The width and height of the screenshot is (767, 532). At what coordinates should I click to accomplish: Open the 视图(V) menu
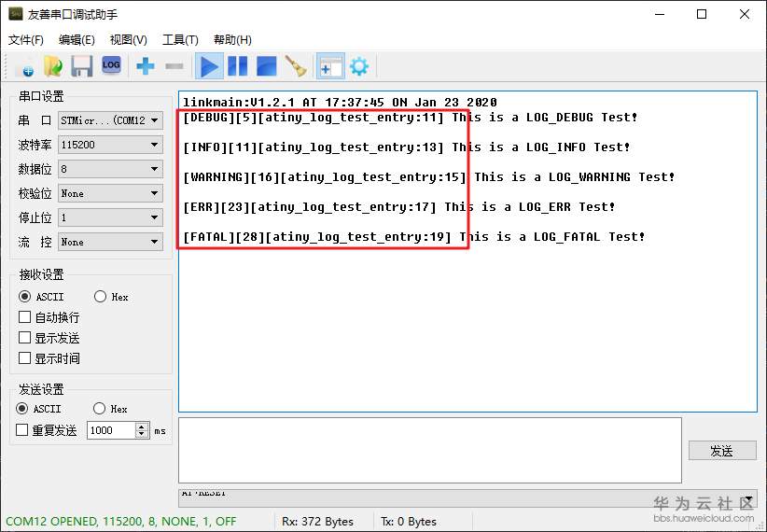tap(128, 39)
